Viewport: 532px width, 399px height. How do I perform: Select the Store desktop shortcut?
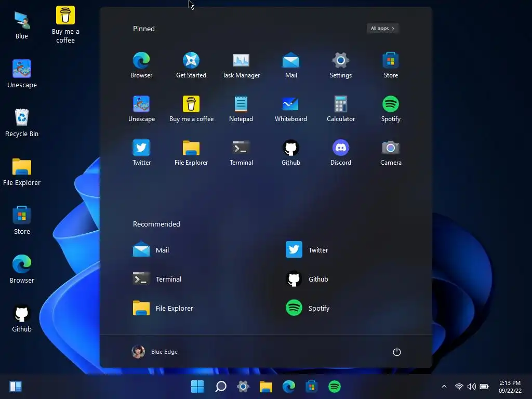[22, 220]
